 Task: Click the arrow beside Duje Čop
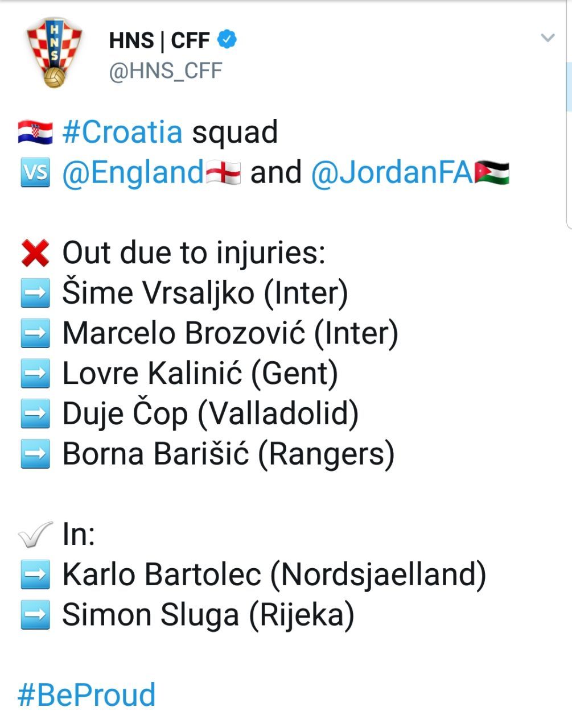[35, 414]
